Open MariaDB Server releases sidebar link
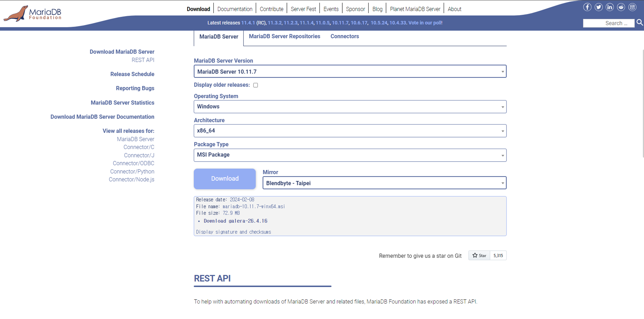This screenshot has width=644, height=319. pyautogui.click(x=136, y=139)
